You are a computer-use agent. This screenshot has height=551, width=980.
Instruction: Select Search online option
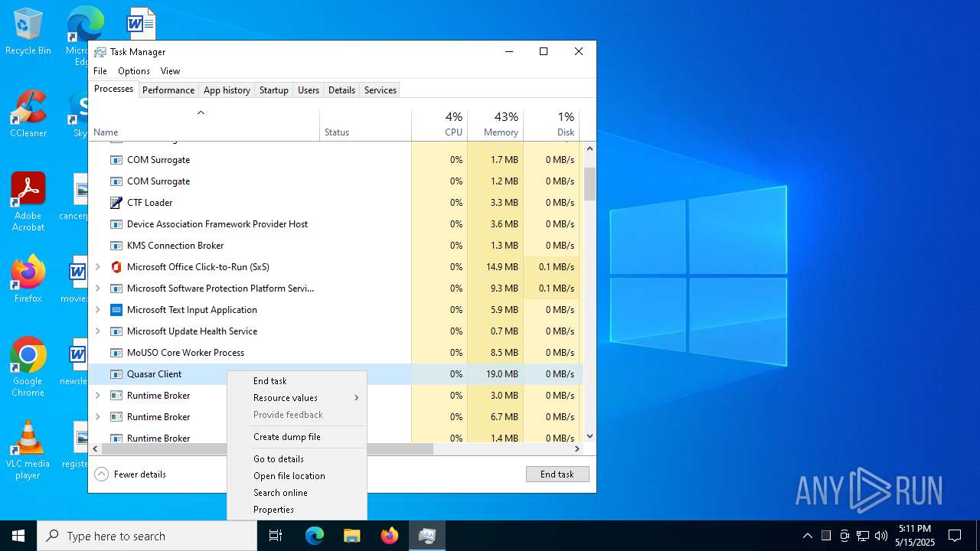pyautogui.click(x=297, y=493)
